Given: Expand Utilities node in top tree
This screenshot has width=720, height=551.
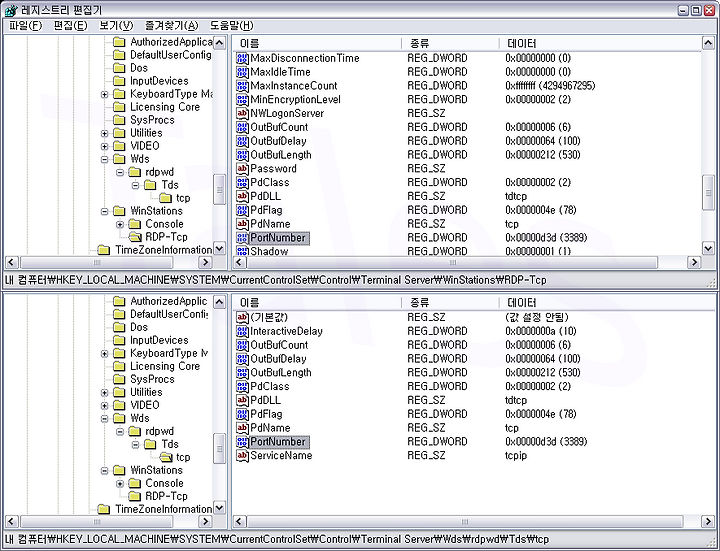Looking at the screenshot, I should [104, 133].
